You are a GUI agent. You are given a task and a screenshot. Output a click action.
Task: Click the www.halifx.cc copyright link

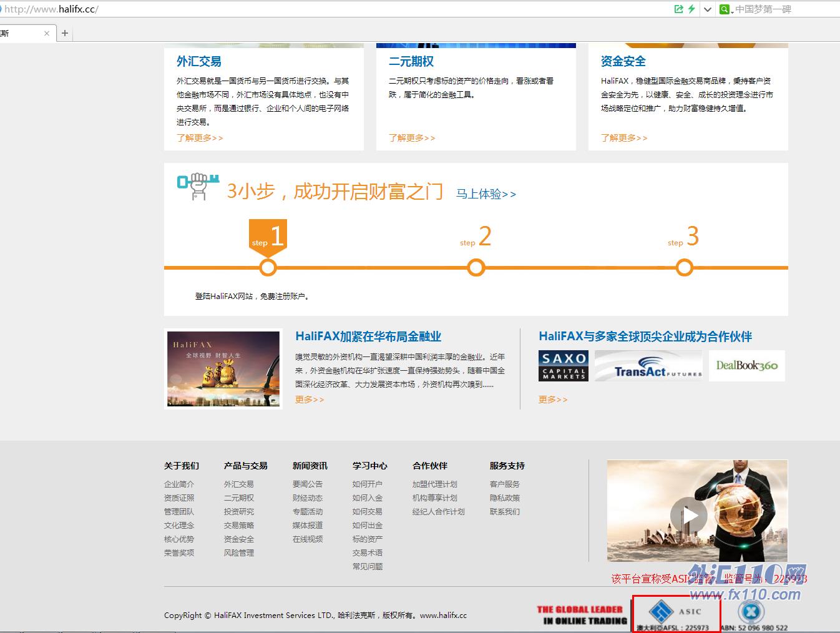point(443,616)
